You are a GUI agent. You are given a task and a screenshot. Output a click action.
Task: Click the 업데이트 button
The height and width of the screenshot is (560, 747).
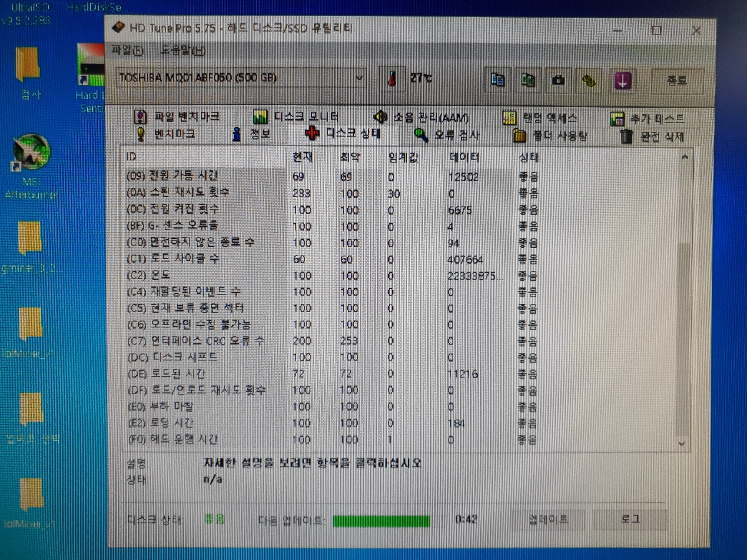pos(548,519)
